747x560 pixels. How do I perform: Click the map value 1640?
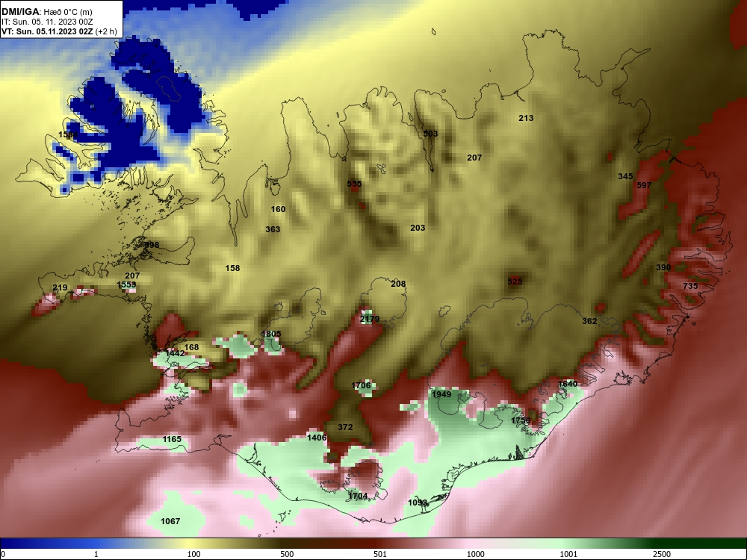point(568,384)
